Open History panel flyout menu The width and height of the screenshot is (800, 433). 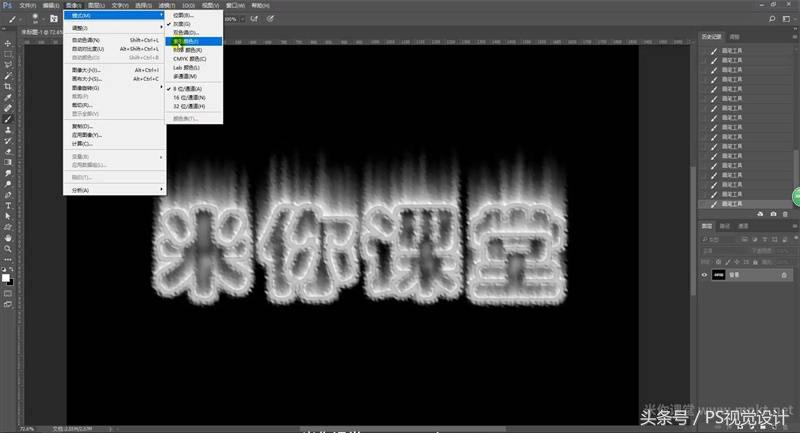coord(794,37)
